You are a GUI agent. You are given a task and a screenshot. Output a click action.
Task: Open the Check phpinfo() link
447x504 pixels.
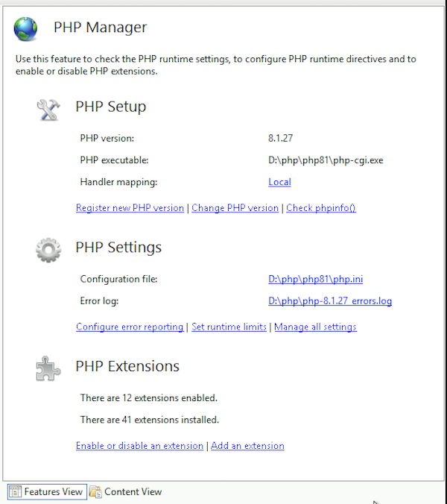coord(321,208)
